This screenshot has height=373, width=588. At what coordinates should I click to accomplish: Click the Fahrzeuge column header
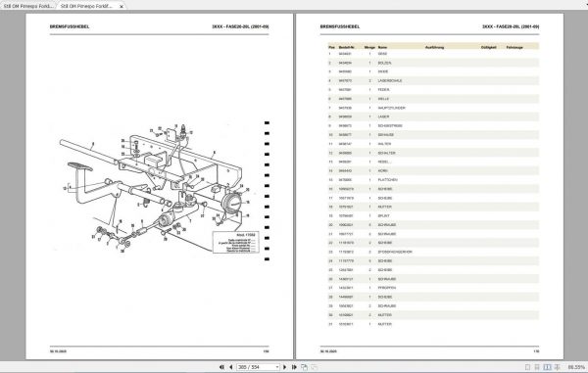(x=514, y=47)
